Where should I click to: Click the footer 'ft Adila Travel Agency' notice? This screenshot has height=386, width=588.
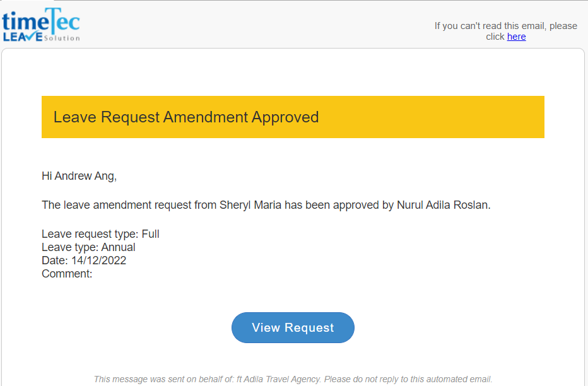point(278,379)
